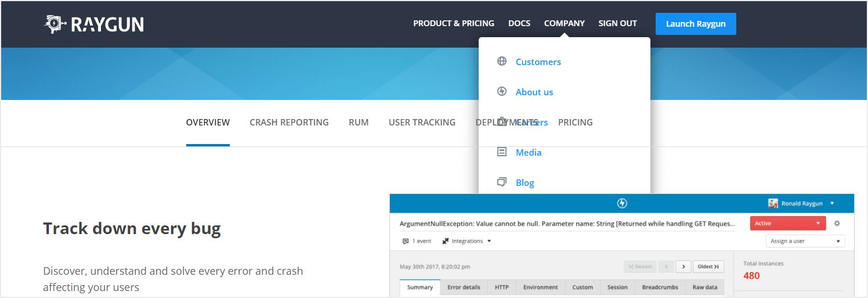Jump to the Oldest error instance
Viewport: 868px width, 298px height.
click(x=708, y=267)
